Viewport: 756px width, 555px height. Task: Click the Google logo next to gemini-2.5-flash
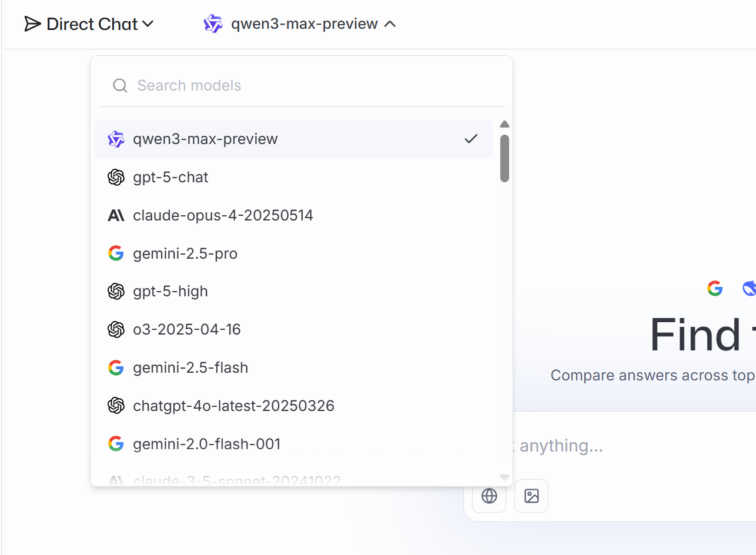(x=116, y=367)
